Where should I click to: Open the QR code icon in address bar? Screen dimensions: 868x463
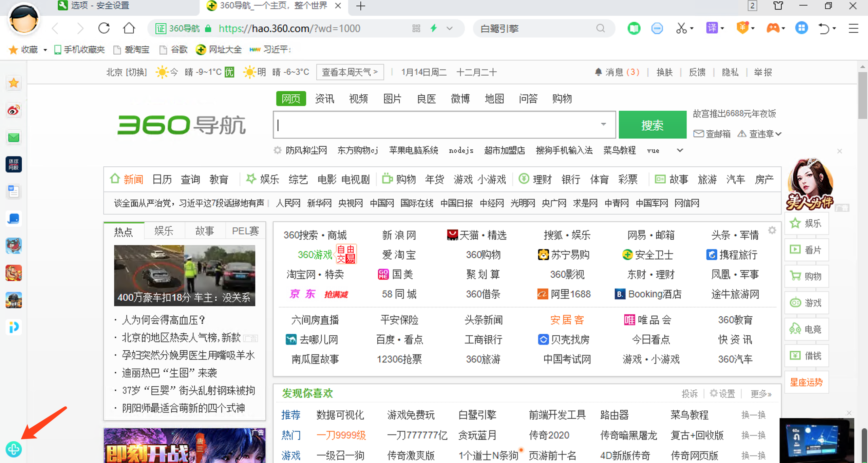[x=416, y=29]
